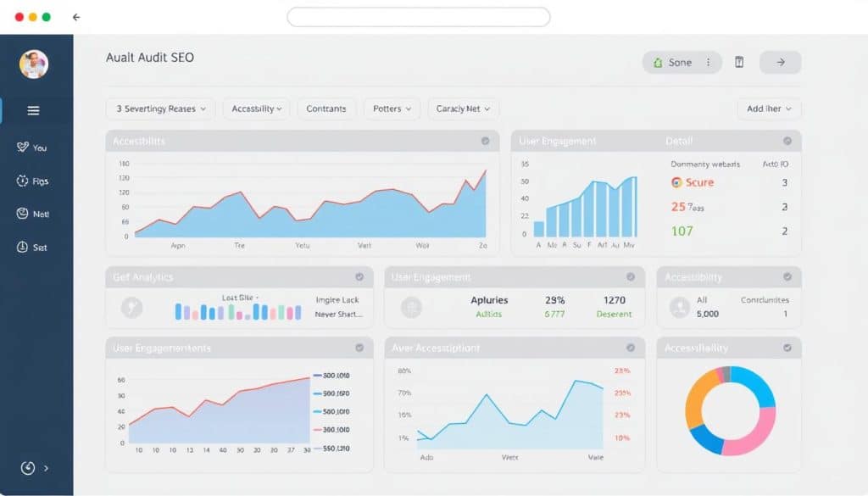Toggle the check icon on top User Engagement panel

click(x=787, y=141)
